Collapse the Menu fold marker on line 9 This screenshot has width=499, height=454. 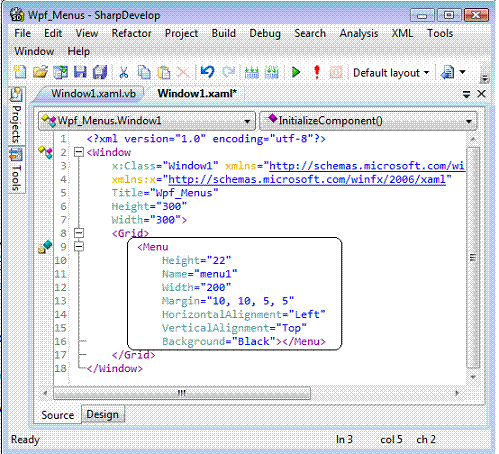pos(79,246)
